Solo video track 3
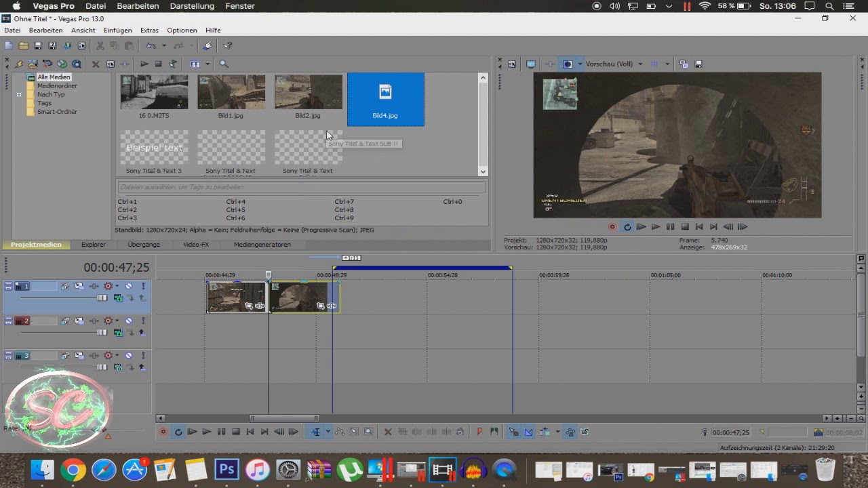Screen dimensions: 868x488 coord(143,355)
